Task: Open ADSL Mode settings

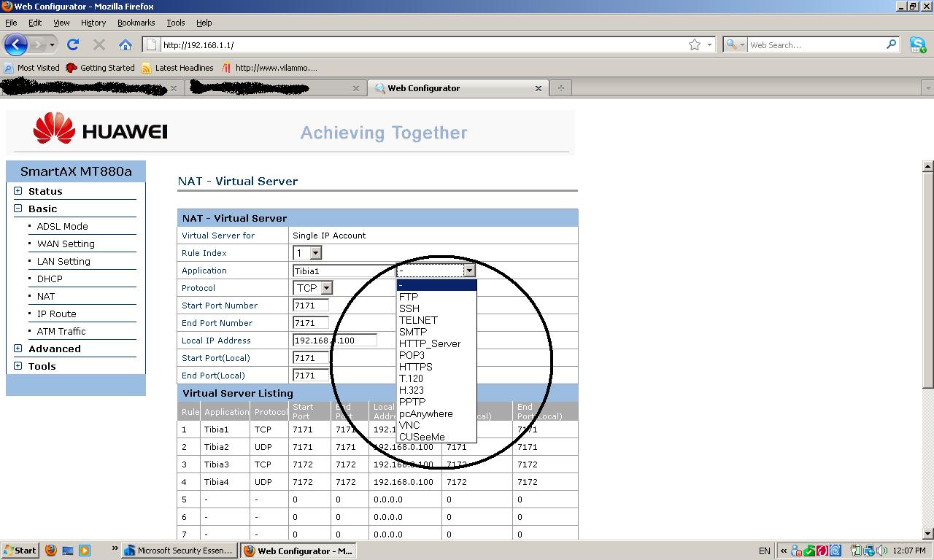Action: (x=62, y=226)
